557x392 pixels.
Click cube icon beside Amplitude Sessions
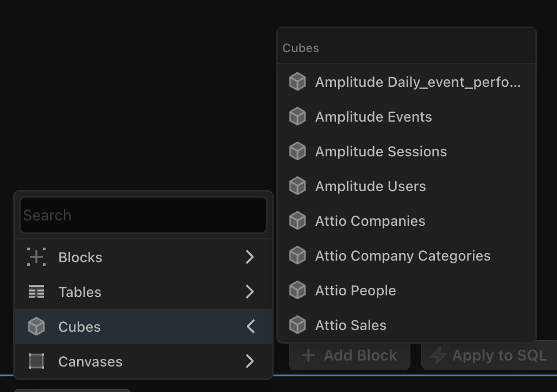click(x=298, y=151)
